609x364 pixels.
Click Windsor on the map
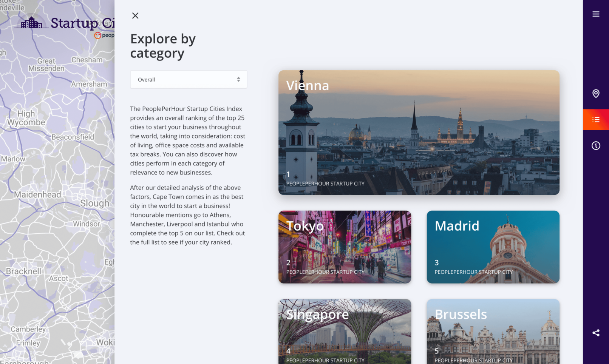[x=87, y=224]
